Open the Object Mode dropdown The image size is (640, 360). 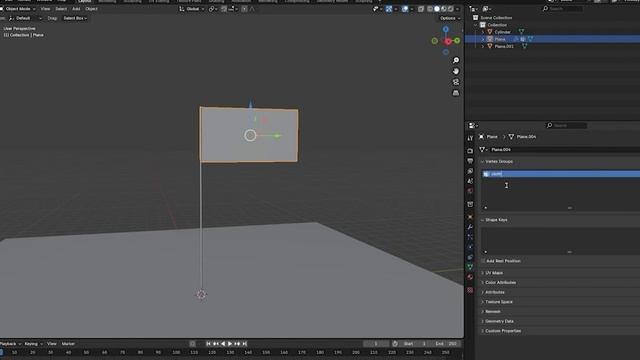pyautogui.click(x=18, y=9)
